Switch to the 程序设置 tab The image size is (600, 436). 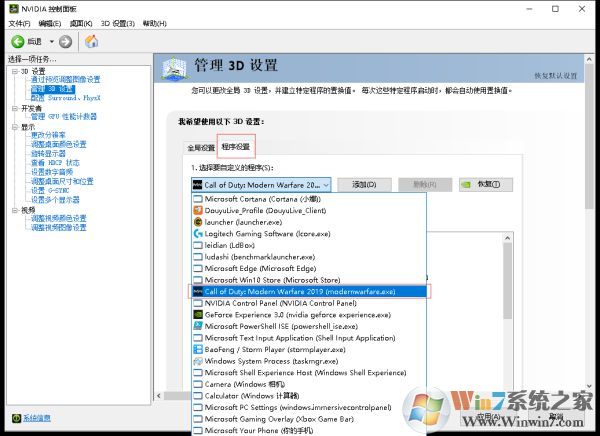tap(236, 146)
